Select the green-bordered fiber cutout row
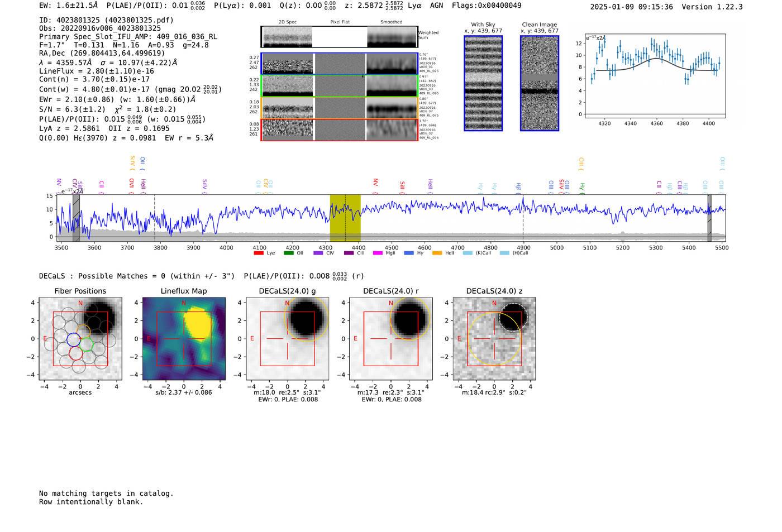782x532 pixels. click(339, 85)
